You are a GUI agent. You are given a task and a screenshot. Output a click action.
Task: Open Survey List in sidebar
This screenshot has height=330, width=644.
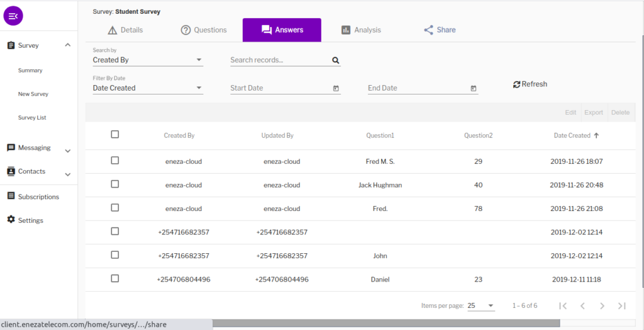[32, 118]
